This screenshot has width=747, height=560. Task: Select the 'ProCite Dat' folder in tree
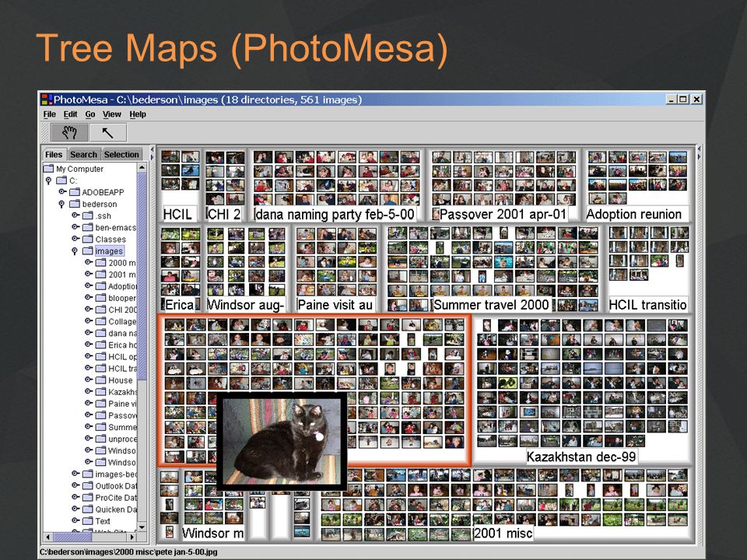[x=116, y=498]
